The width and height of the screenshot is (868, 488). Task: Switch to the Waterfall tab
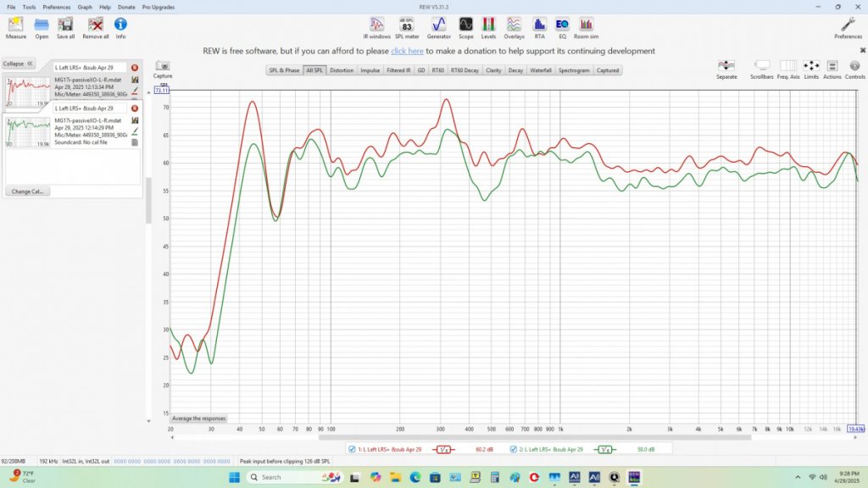click(x=540, y=70)
